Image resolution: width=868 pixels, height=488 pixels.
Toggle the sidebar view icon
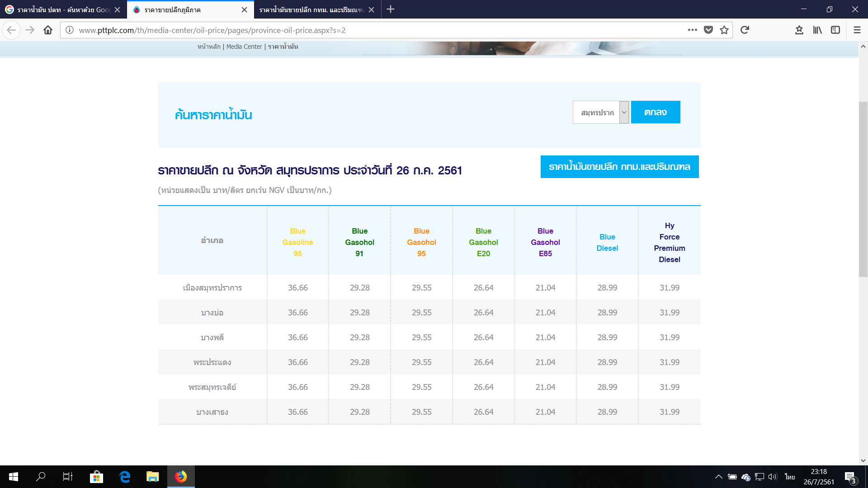tap(835, 30)
